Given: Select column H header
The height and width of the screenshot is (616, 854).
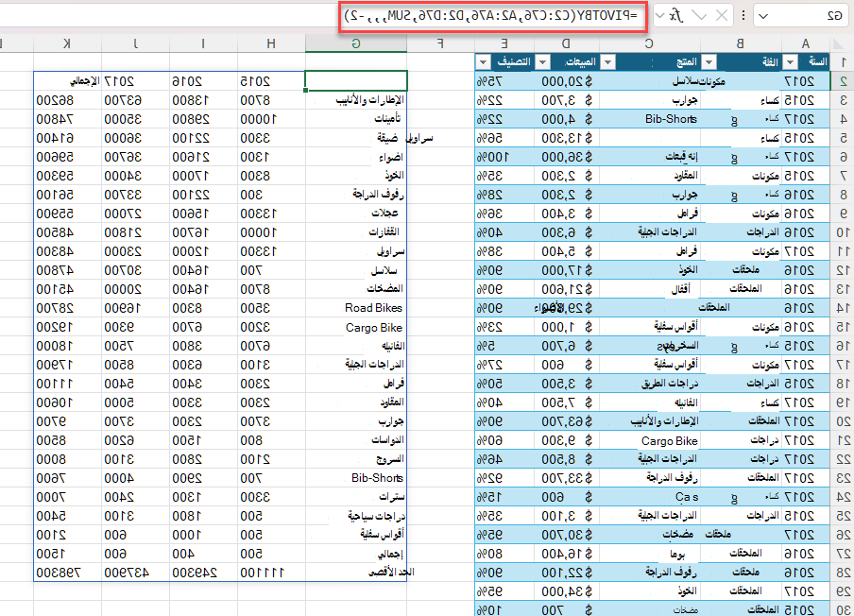Looking at the screenshot, I should 271,44.
